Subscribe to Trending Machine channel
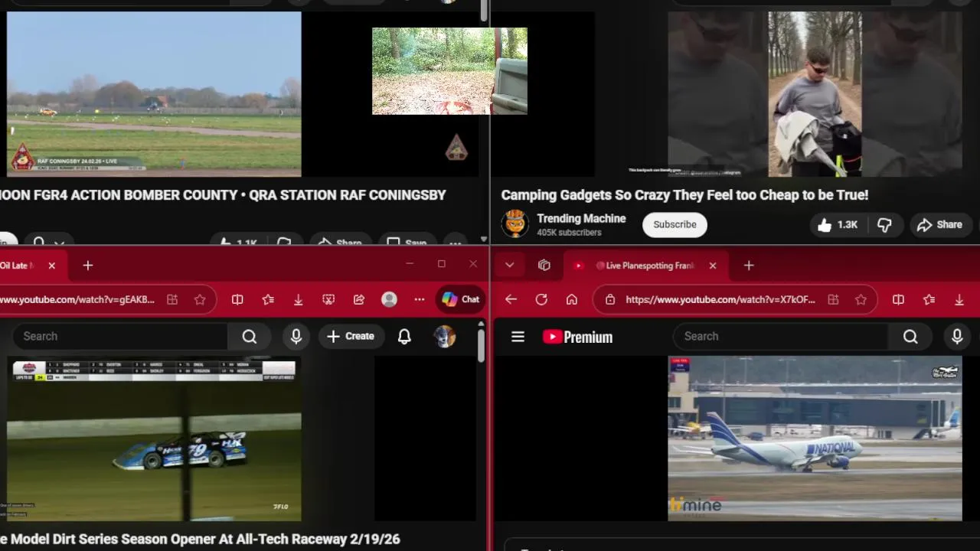 675,224
